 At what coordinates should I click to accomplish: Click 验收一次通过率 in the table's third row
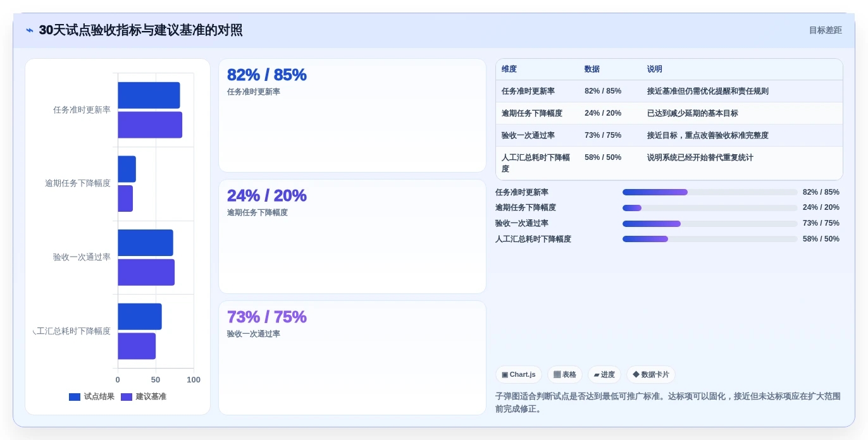(x=528, y=135)
